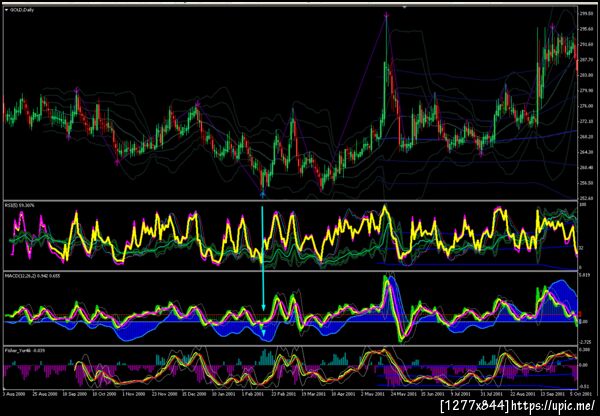600x416 pixels.
Task: Click the 15 Dec 2000 date label
Action: 194,393
